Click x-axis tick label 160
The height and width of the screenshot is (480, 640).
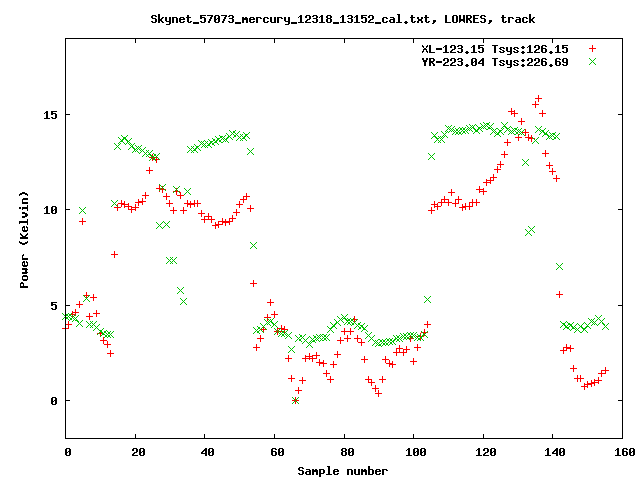pyautogui.click(x=625, y=452)
